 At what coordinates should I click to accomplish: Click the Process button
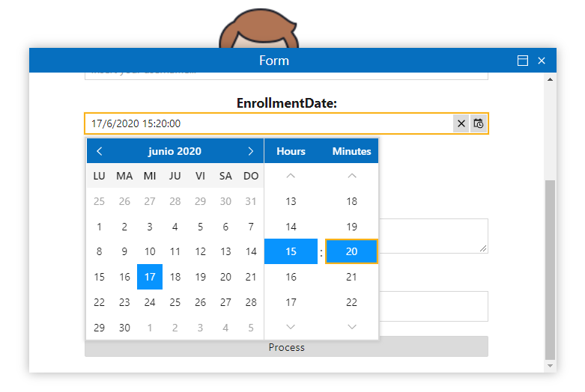tap(286, 347)
